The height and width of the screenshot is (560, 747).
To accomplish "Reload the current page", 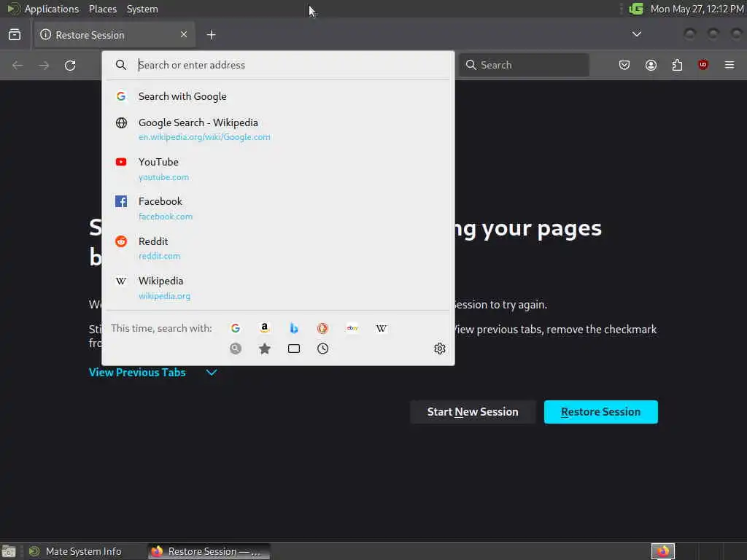I will click(70, 65).
